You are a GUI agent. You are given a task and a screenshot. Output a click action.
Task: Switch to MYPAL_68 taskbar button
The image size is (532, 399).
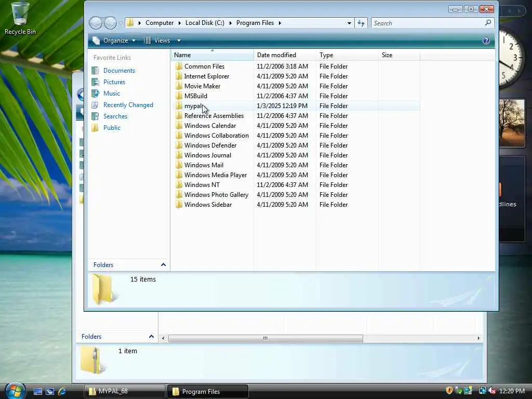point(124,392)
